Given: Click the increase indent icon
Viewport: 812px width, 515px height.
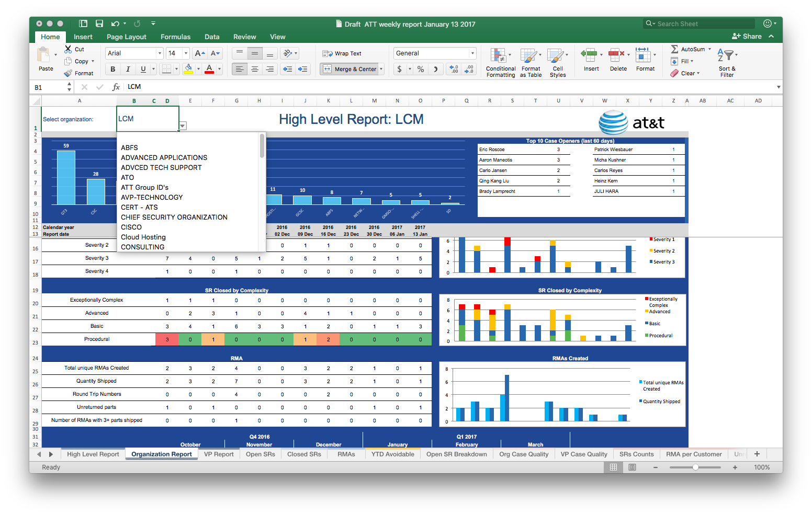Looking at the screenshot, I should (x=302, y=69).
